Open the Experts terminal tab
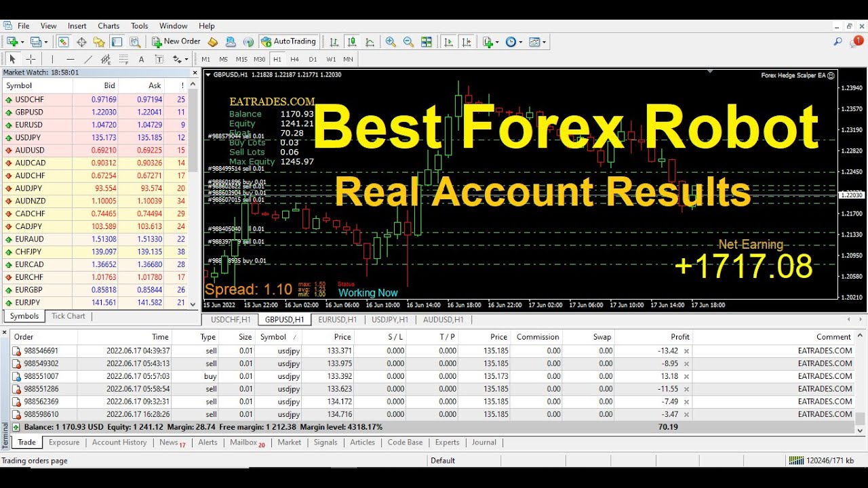Viewport: 868px width, 488px height. [447, 443]
